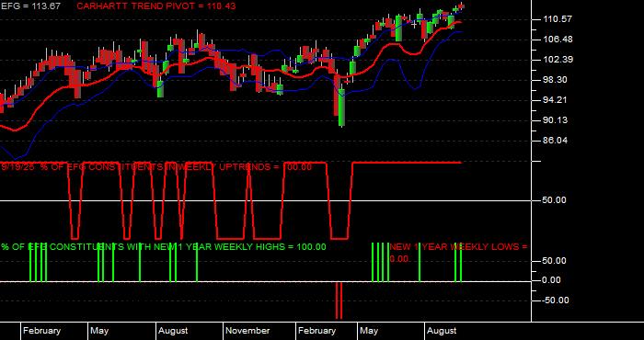
Task: Click the EFG = 113.67 price label
Action: (30, 6)
